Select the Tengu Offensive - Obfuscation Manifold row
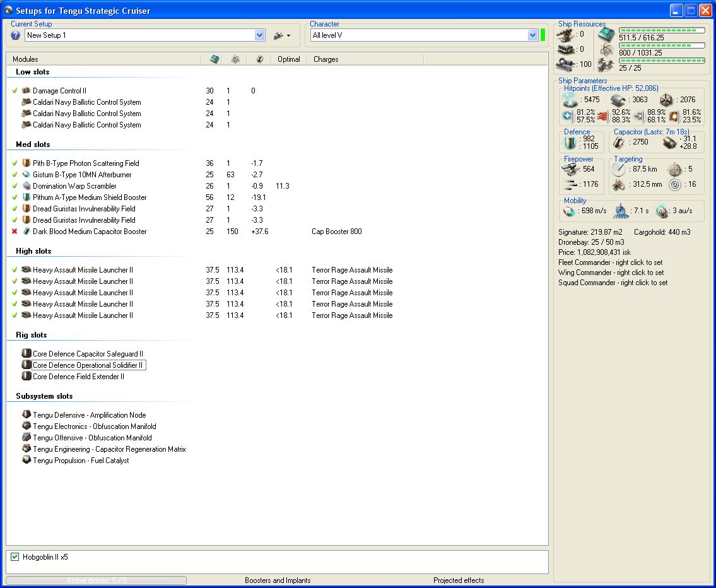 [92, 438]
